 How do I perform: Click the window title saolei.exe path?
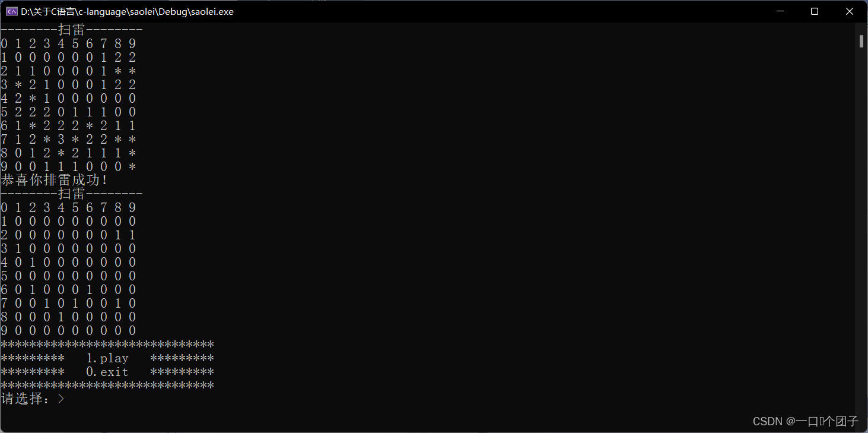pos(127,11)
